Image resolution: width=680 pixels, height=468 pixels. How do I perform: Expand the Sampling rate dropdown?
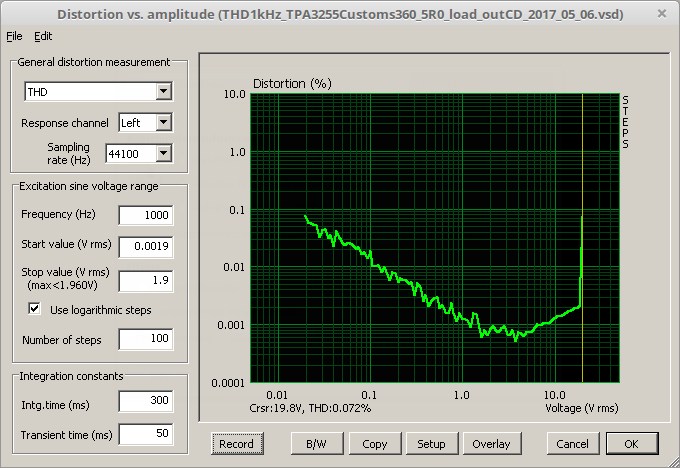click(x=163, y=154)
